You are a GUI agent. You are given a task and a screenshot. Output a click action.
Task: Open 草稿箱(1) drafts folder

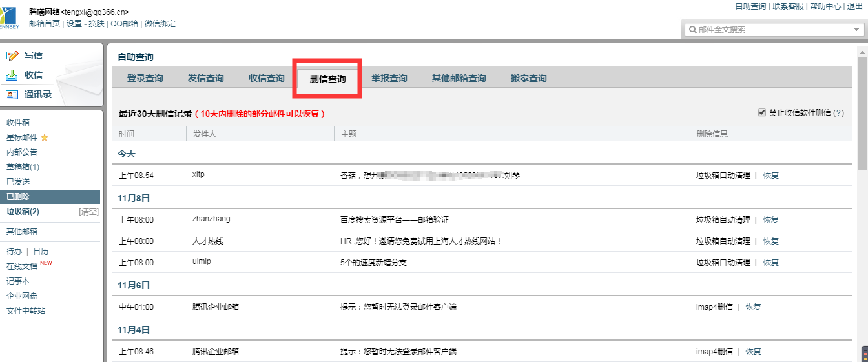23,167
